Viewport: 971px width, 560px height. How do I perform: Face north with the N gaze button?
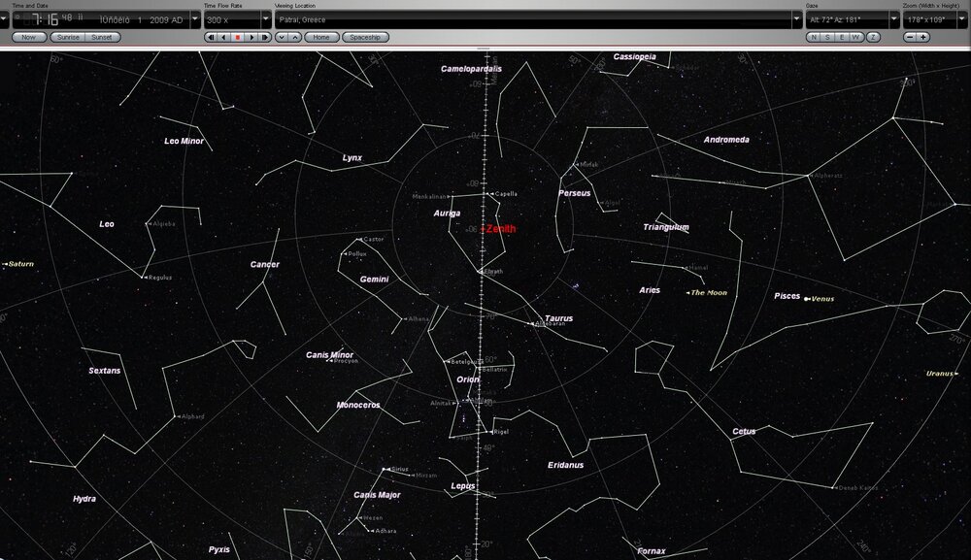[x=814, y=37]
